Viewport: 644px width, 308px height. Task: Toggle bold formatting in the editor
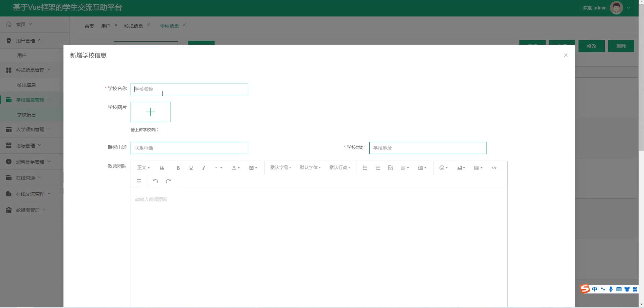[x=178, y=168]
